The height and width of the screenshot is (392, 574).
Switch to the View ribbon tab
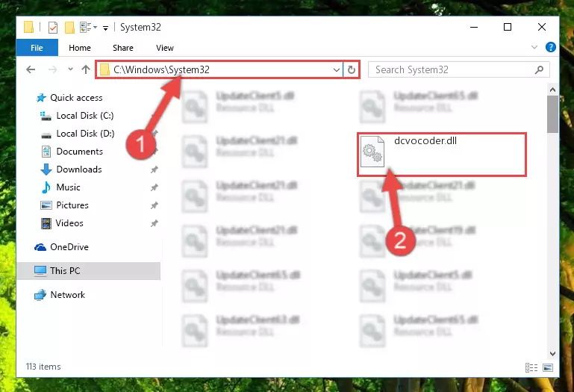point(165,48)
